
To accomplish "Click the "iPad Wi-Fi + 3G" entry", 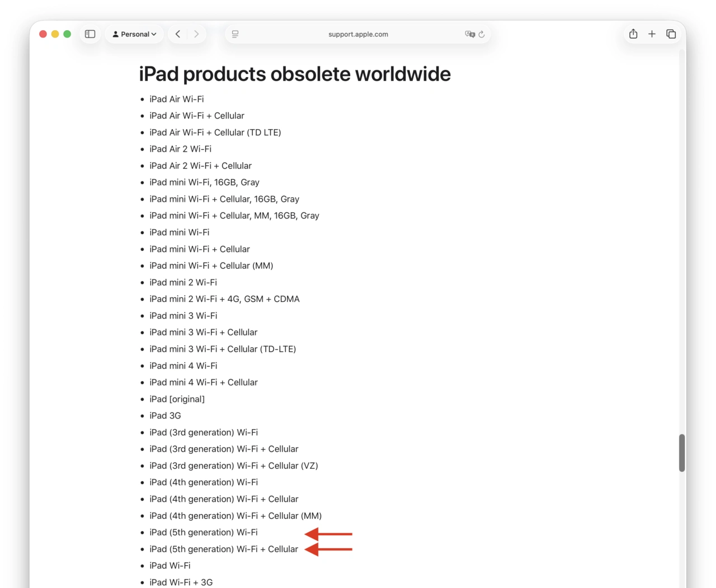I will point(181,582).
